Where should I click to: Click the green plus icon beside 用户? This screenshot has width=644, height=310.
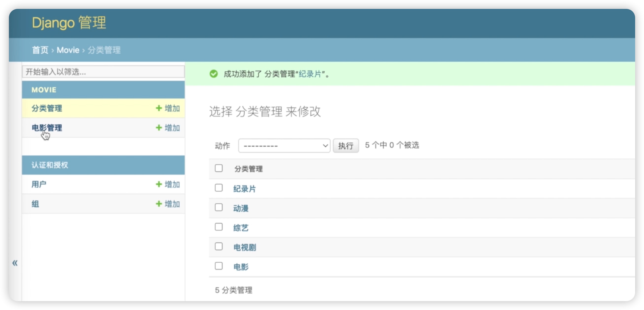159,184
